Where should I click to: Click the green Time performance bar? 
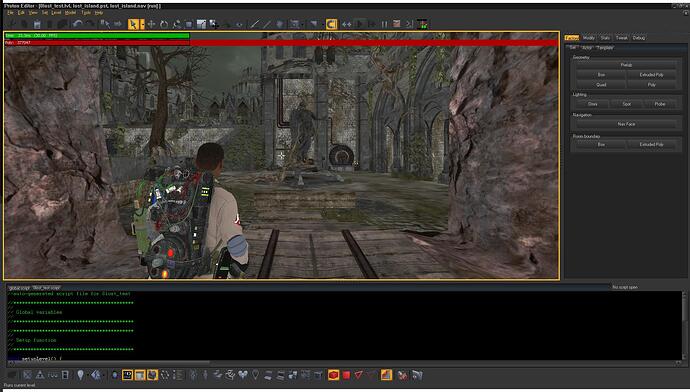tap(97, 36)
